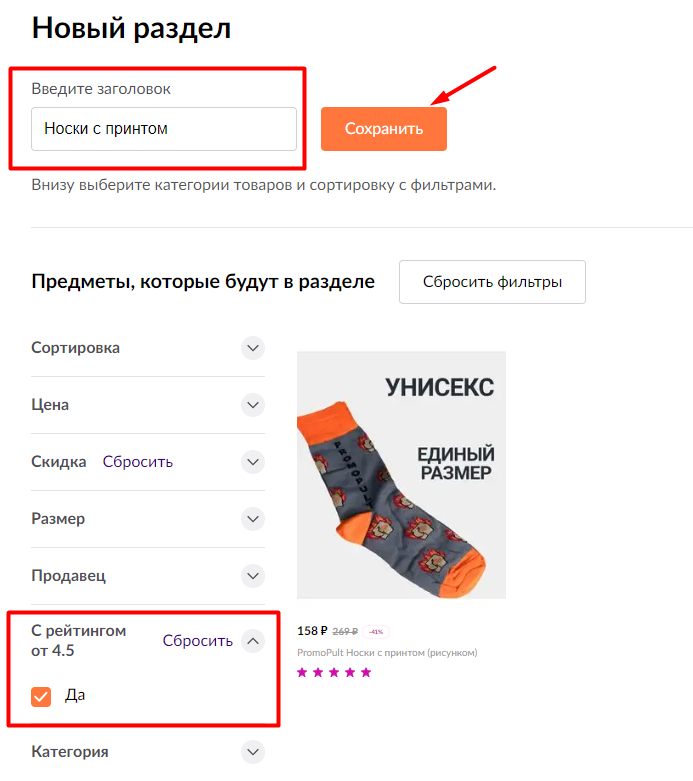The image size is (693, 781).
Task: Click the Сбросить фильтры button
Action: coord(492,282)
